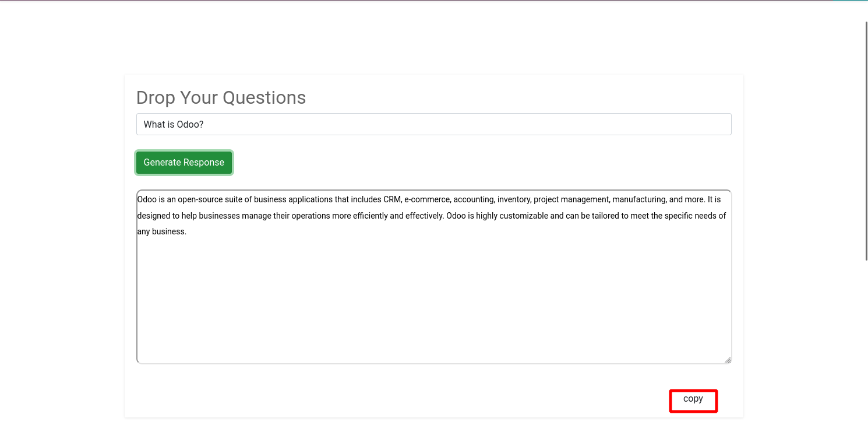Screen dimensions: 868x432
Task: Click the response textarea resize handle
Action: click(x=728, y=360)
